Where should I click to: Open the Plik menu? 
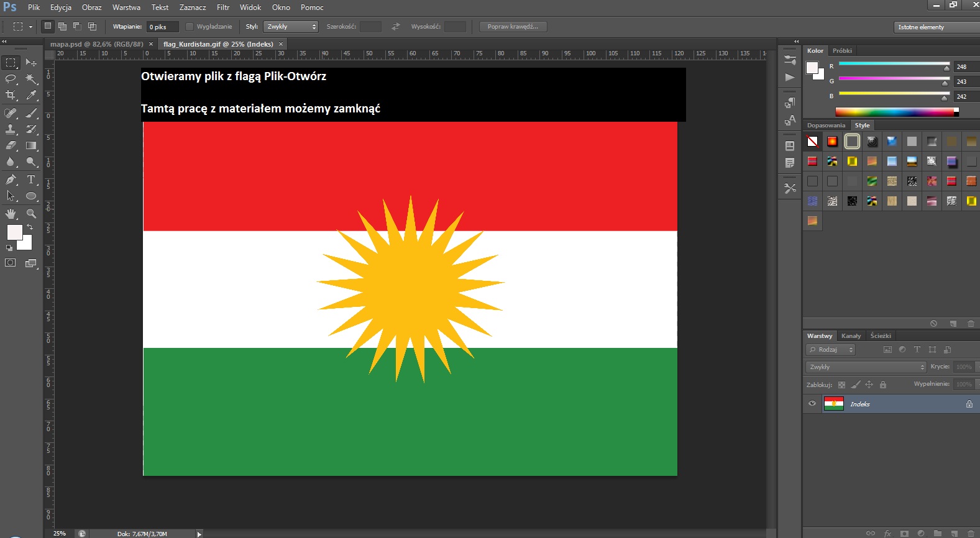pos(34,7)
